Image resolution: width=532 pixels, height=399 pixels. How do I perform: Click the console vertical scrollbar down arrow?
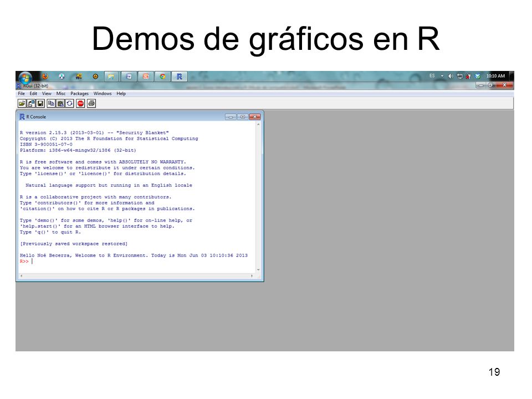[259, 270]
